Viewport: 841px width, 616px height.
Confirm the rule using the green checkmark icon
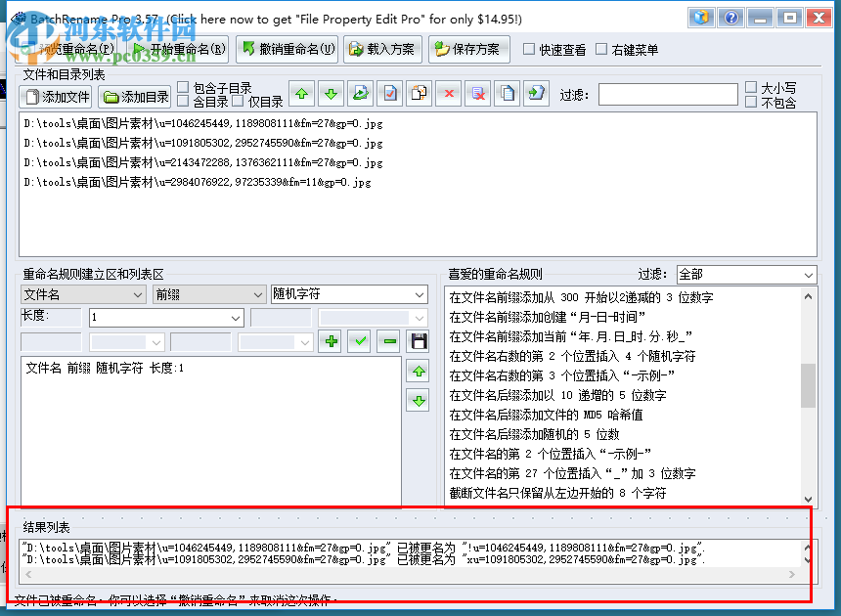pyautogui.click(x=360, y=340)
